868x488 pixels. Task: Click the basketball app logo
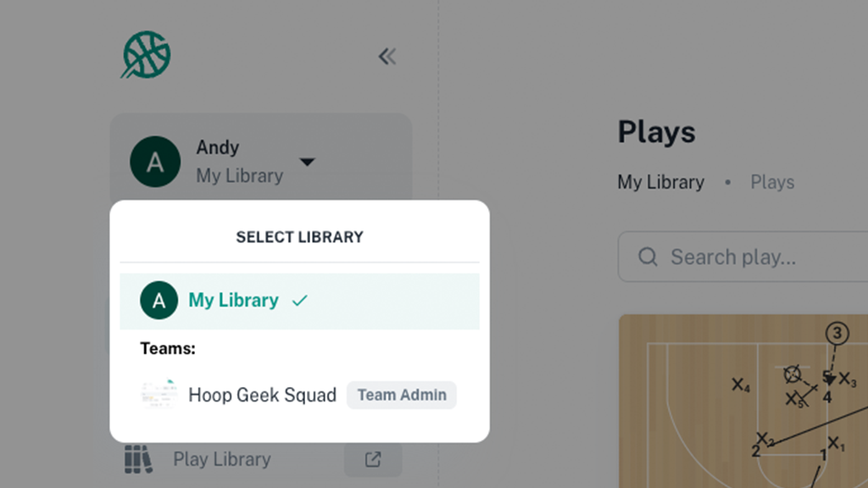146,56
